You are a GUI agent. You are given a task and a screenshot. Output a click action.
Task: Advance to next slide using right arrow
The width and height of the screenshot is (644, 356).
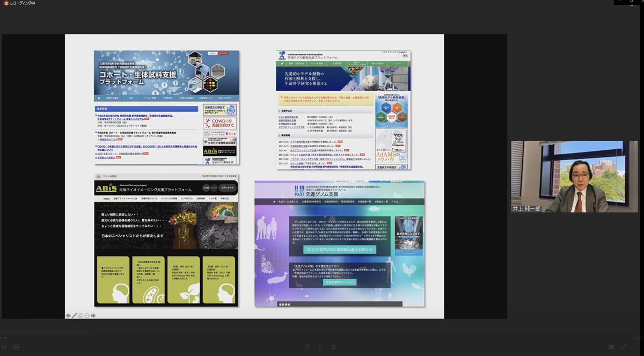(93, 315)
